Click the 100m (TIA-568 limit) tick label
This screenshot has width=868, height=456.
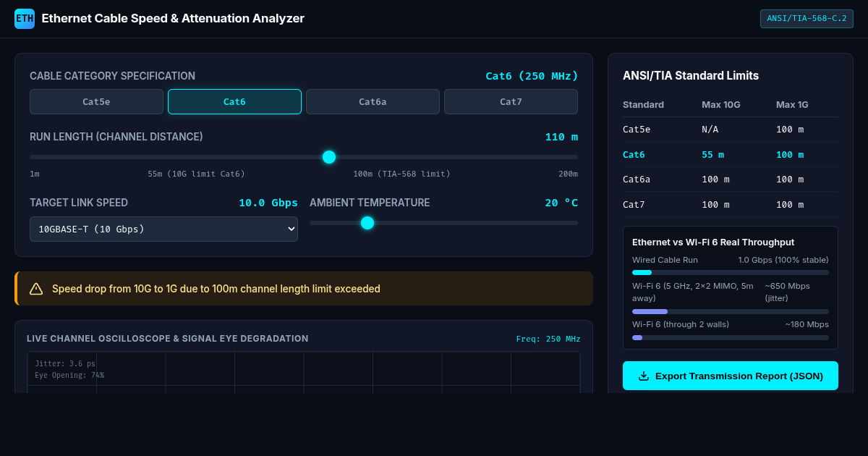401,174
